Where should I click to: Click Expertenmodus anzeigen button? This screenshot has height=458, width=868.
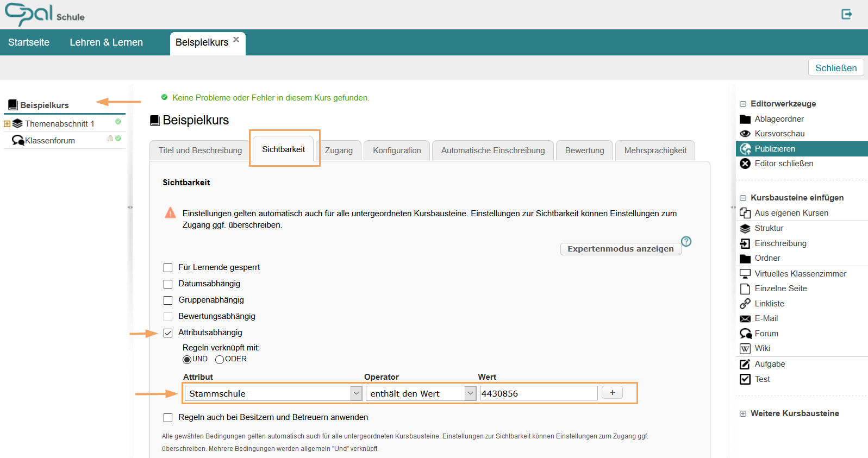620,249
